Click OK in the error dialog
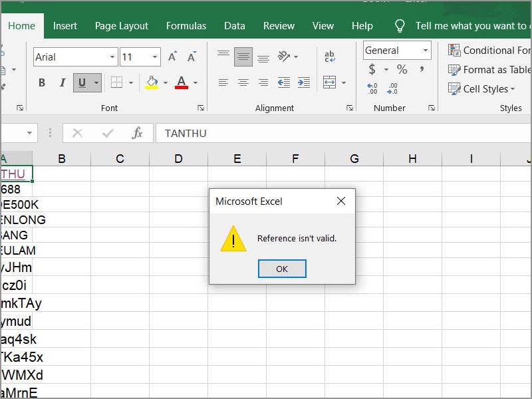The height and width of the screenshot is (399, 532). [281, 269]
